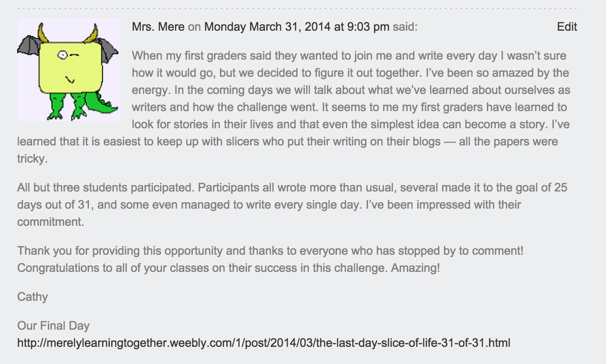Click the word "said:" after the date

point(405,27)
